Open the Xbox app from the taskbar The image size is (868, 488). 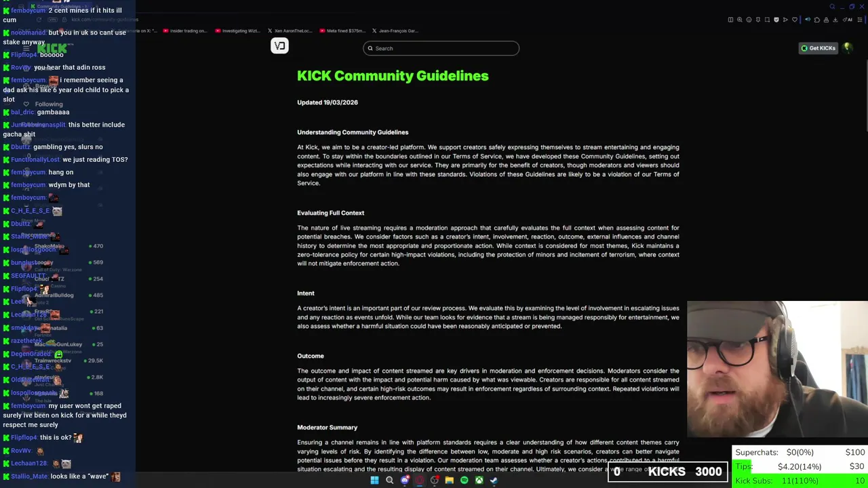[479, 481]
